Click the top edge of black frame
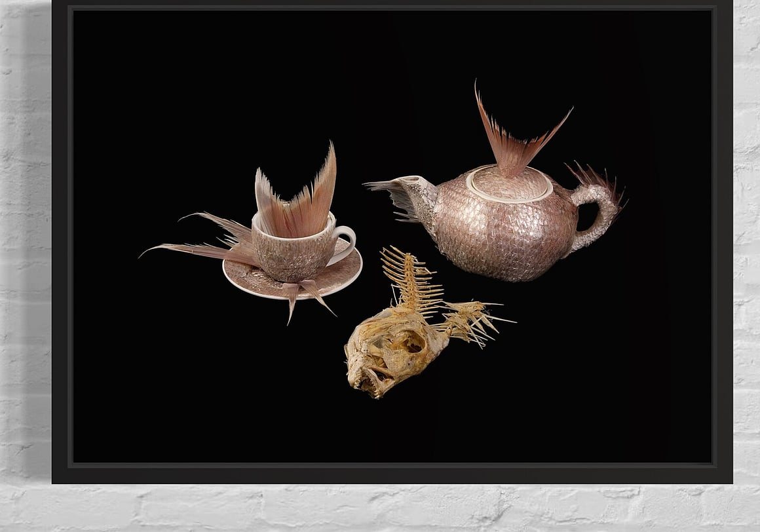 (x=392, y=4)
